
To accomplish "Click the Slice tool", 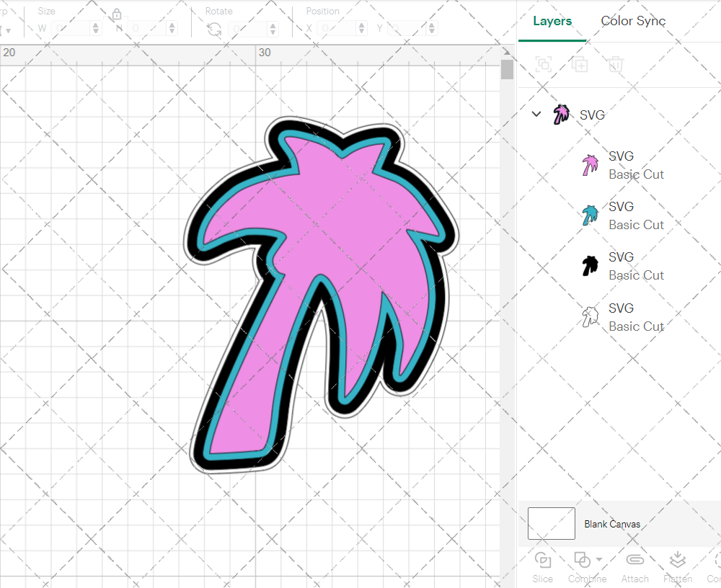I will (543, 567).
